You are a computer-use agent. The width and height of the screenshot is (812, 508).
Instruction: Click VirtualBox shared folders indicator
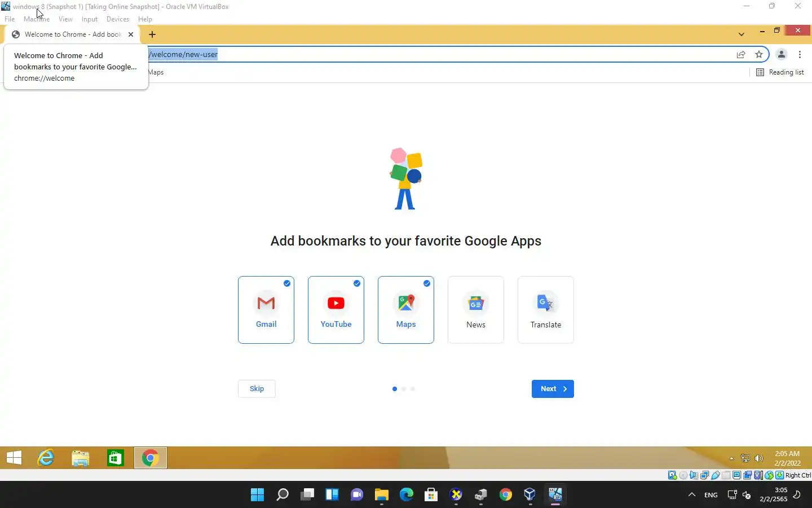coord(726,475)
